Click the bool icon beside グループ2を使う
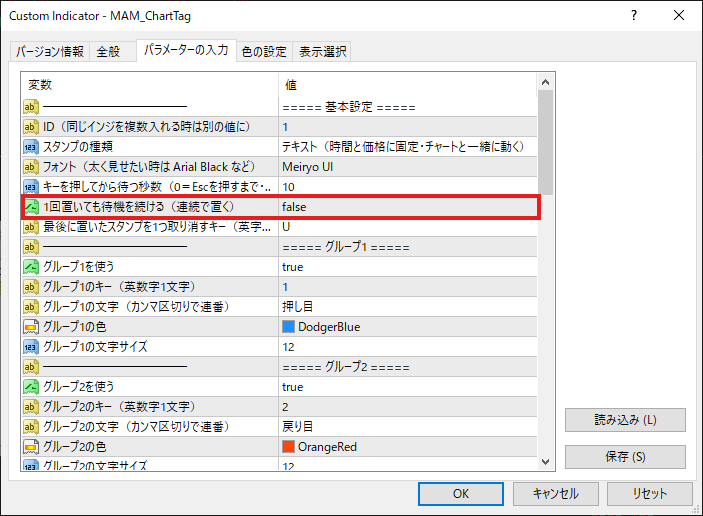This screenshot has width=703, height=516. (30, 387)
